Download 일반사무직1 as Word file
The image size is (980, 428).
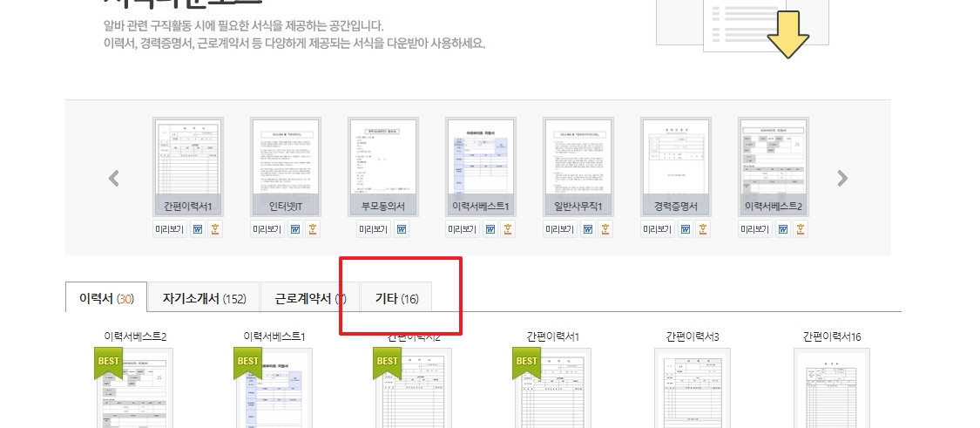pos(587,229)
